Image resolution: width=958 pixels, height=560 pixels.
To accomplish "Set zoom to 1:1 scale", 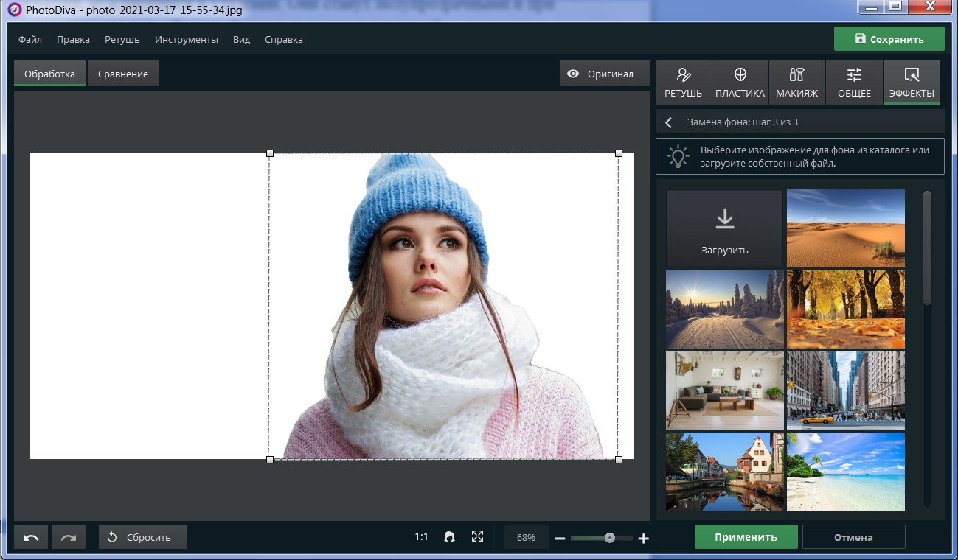I will (421, 537).
